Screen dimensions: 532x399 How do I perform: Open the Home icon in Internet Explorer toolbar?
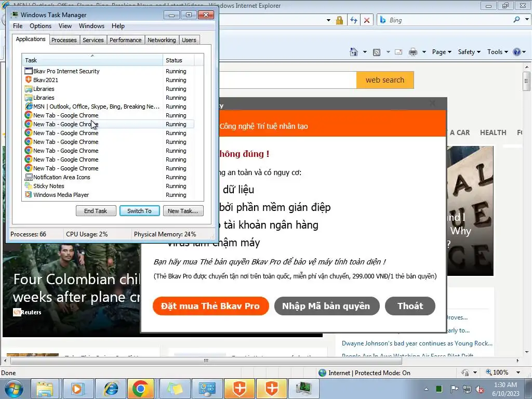[353, 52]
